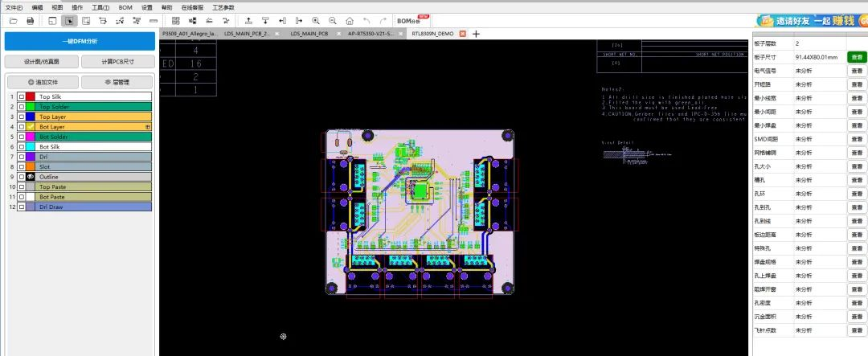
Task: Activate the arrow pointer select tool
Action: click(69, 21)
